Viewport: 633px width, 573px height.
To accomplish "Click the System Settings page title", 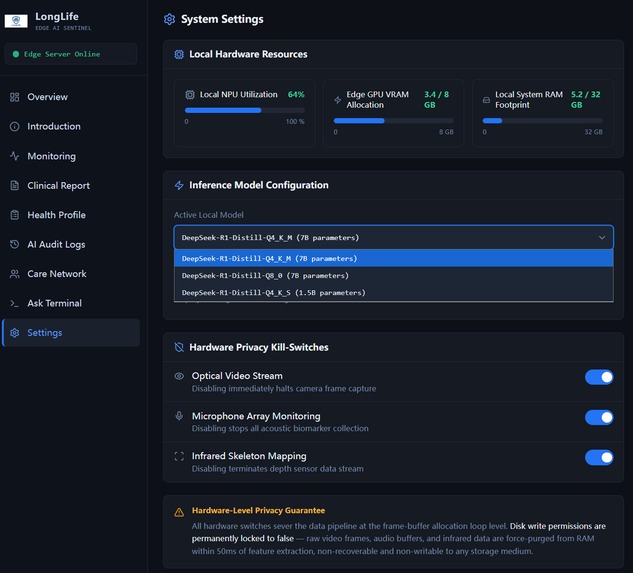I will point(222,19).
